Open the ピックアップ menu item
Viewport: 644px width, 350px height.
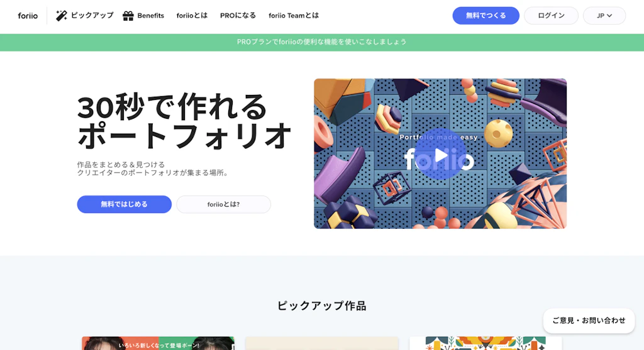point(92,16)
